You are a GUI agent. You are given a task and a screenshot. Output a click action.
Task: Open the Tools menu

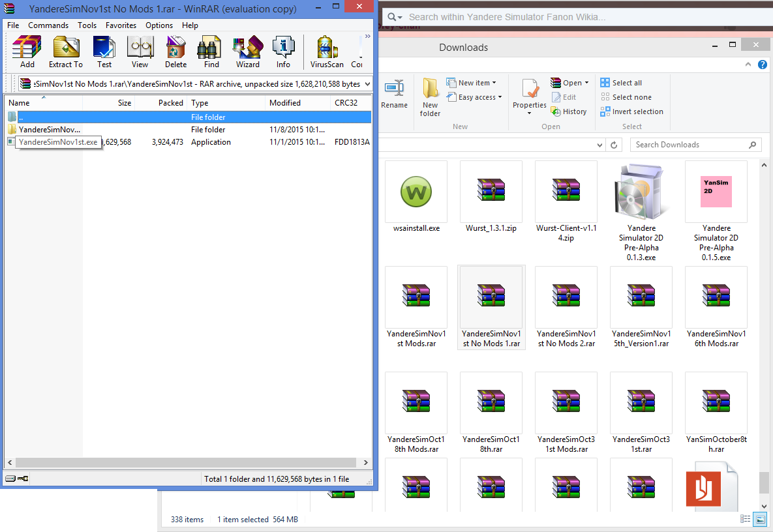[87, 25]
